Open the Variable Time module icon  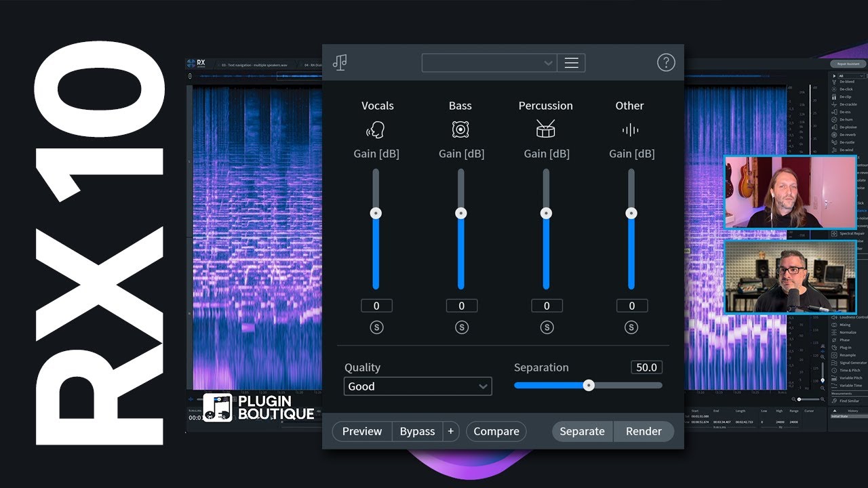834,385
